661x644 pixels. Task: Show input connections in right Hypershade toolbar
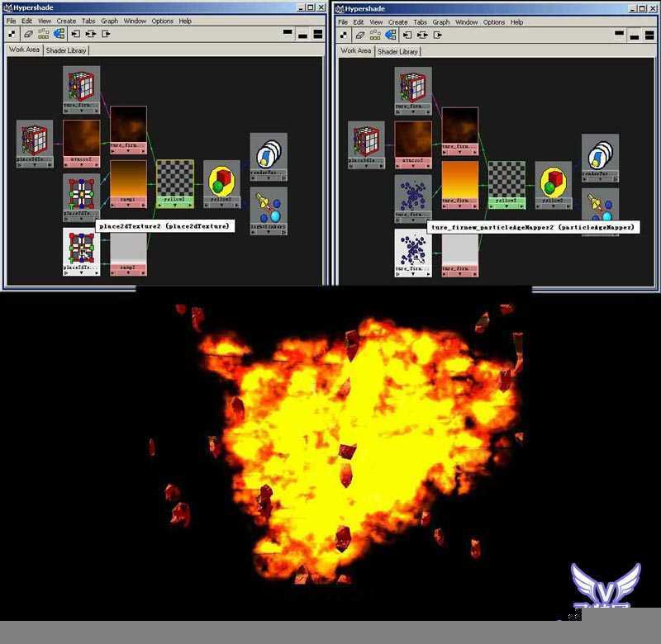(407, 36)
